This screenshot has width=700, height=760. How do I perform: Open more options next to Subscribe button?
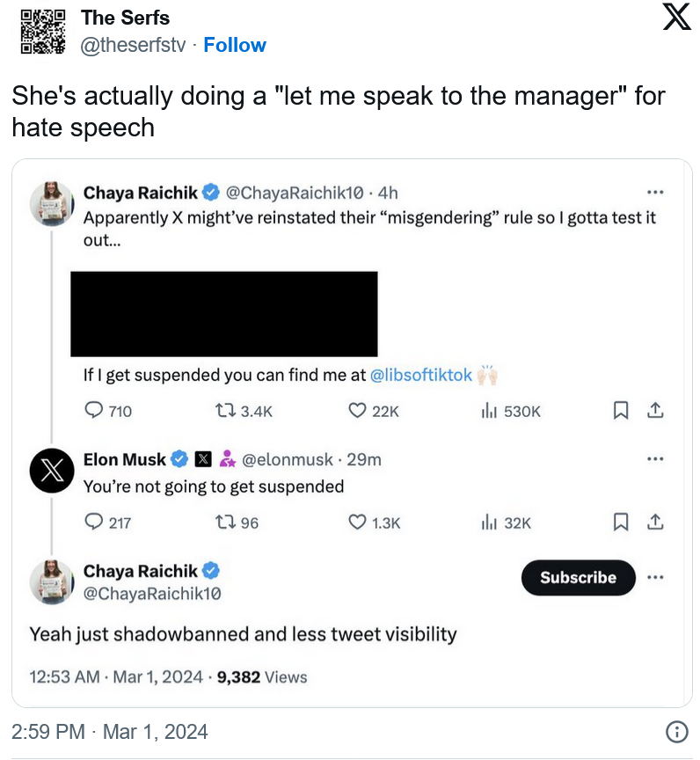(x=655, y=577)
